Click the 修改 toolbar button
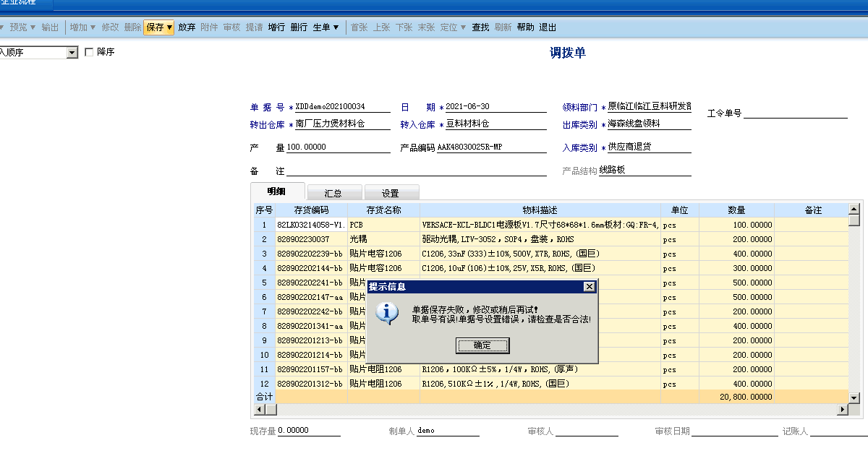Image resolution: width=868 pixels, height=469 pixels. (x=110, y=27)
